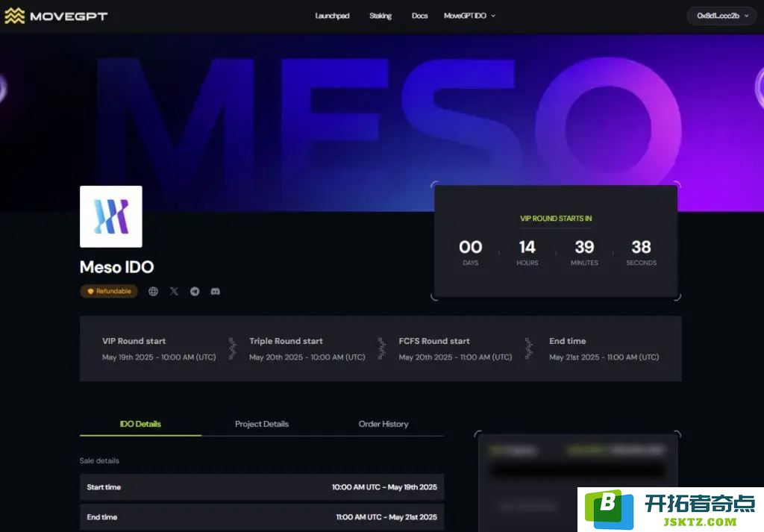The image size is (764, 532).
Task: Switch to the Project Details tab
Action: (262, 424)
